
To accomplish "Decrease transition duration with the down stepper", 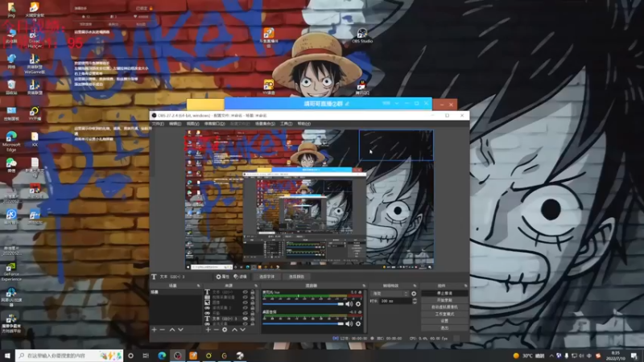I will [414, 302].
